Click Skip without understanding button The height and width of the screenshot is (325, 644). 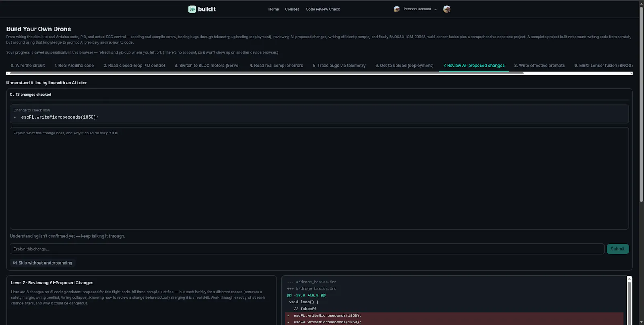[x=43, y=263]
